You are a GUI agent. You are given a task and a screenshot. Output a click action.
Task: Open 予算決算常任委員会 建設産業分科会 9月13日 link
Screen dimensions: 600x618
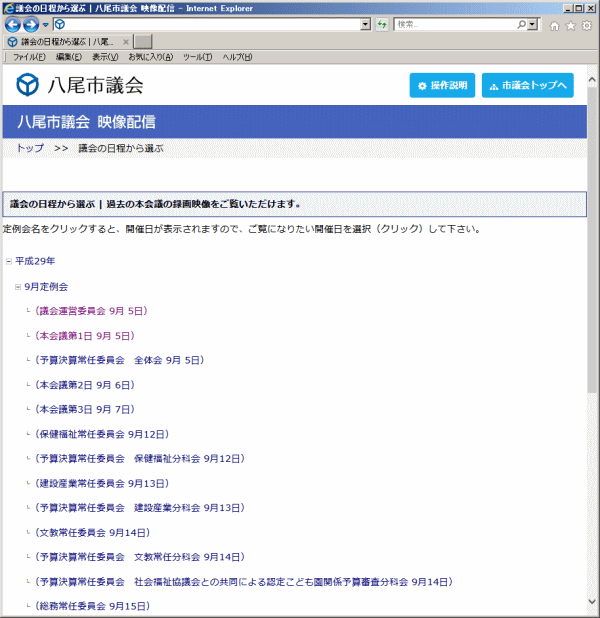140,508
